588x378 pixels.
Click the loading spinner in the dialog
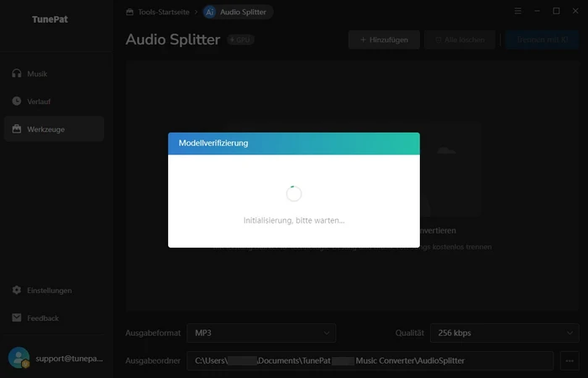[x=294, y=193]
